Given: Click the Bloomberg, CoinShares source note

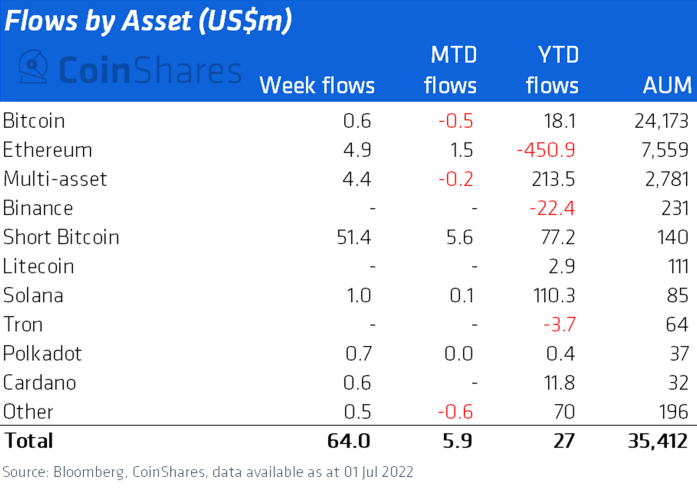Looking at the screenshot, I should pyautogui.click(x=208, y=471).
